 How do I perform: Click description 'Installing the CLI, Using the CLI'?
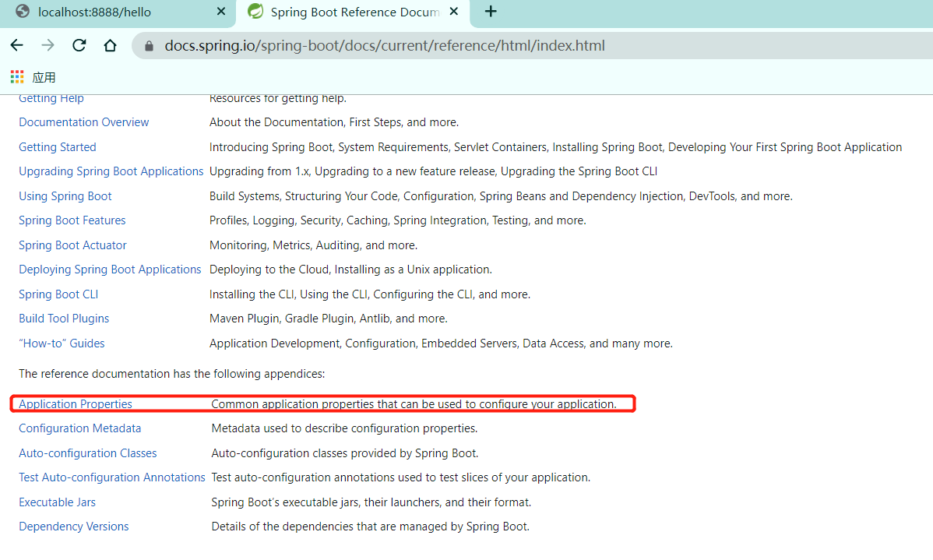[x=369, y=294]
